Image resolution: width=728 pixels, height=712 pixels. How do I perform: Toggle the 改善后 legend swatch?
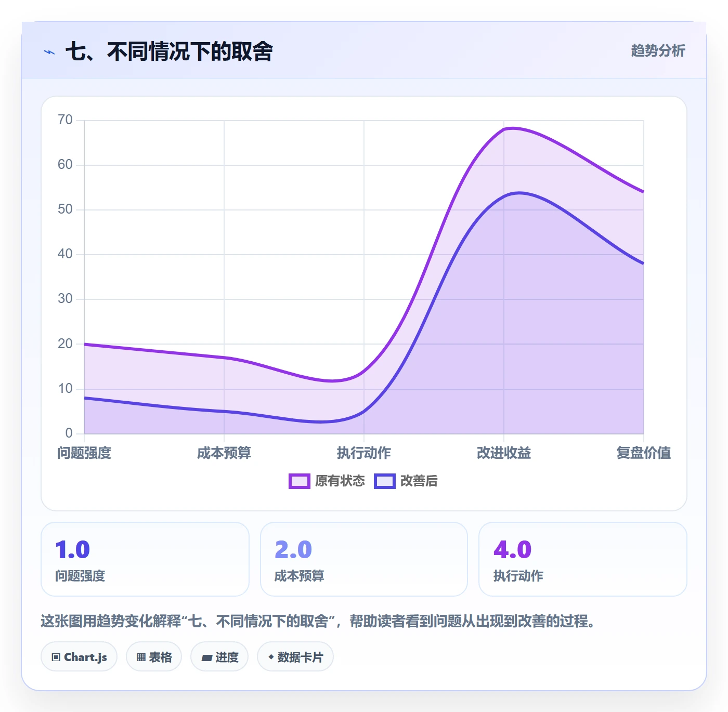(385, 481)
